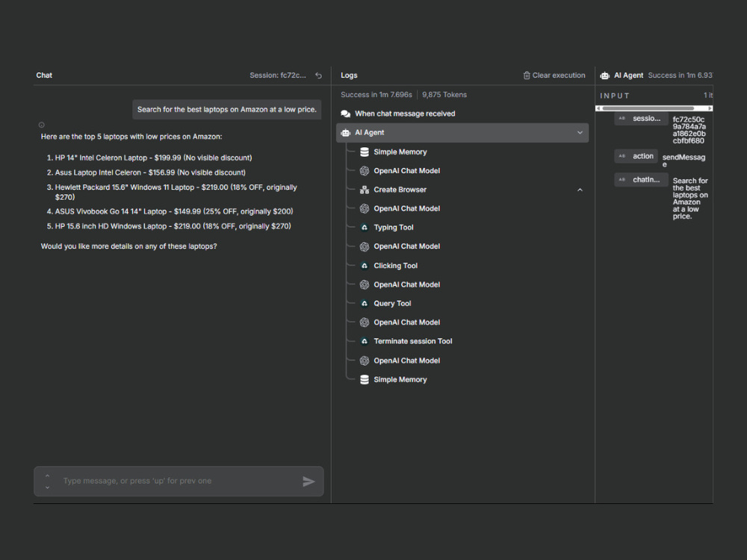This screenshot has height=560, width=747.
Task: Click the Session: fc72c... label
Action: pyautogui.click(x=278, y=75)
